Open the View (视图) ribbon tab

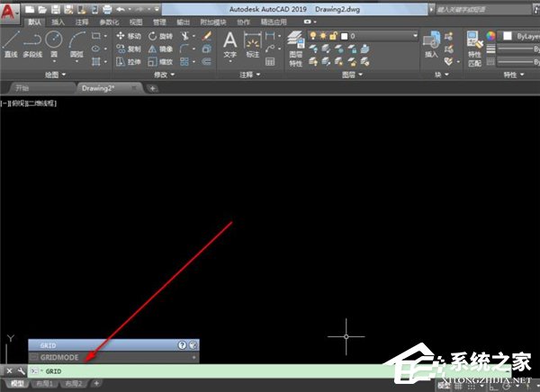click(x=136, y=22)
